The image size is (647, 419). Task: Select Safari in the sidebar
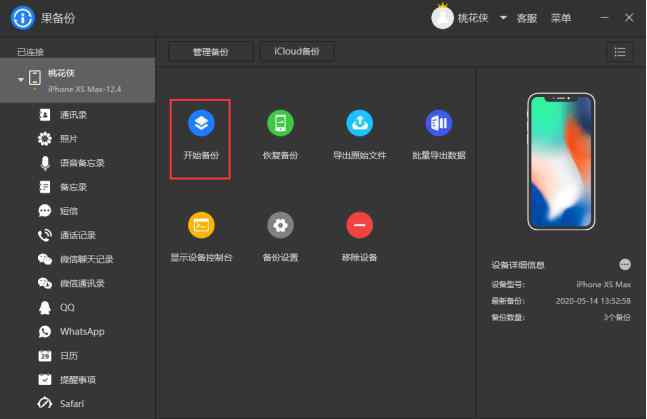click(78, 403)
